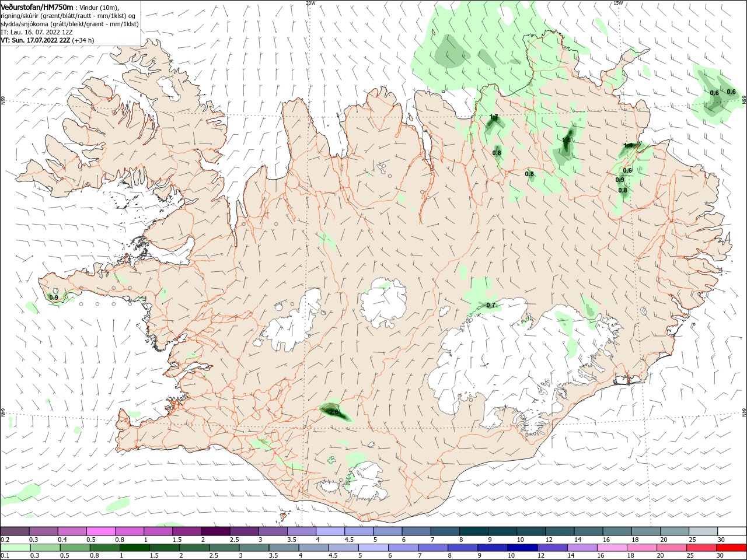
Task: Select upper legend bright pink swatch at 0.5
Action: 100,531
